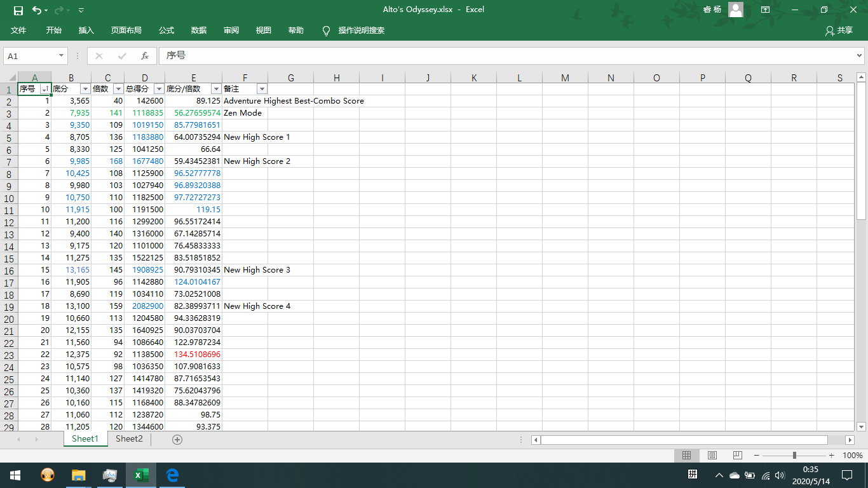Image resolution: width=868 pixels, height=488 pixels.
Task: Open the 公式 tab
Action: click(166, 30)
